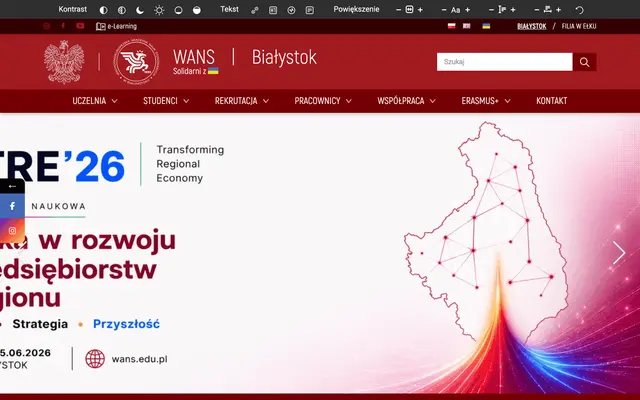
Task: Decrease font size next to Aa
Action: pyautogui.click(x=444, y=10)
